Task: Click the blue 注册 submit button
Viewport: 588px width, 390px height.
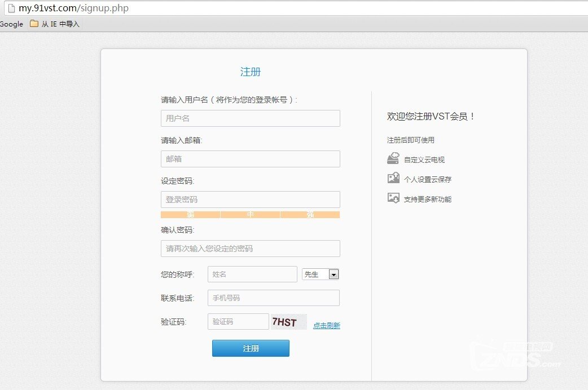Action: pos(251,348)
